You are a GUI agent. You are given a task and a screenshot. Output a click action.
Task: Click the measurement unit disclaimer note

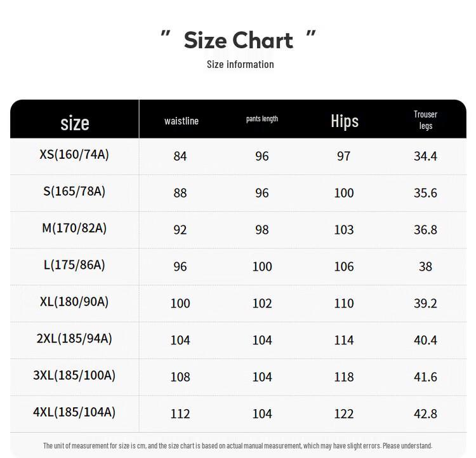[237, 445]
